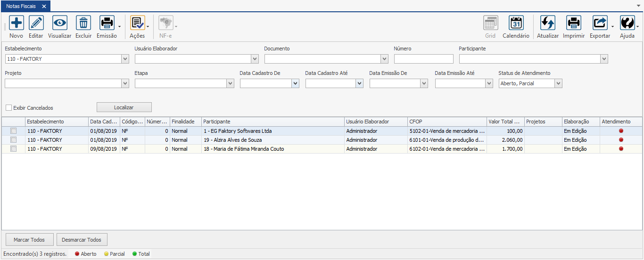
Task: Click the Exportar icon
Action: tap(600, 23)
